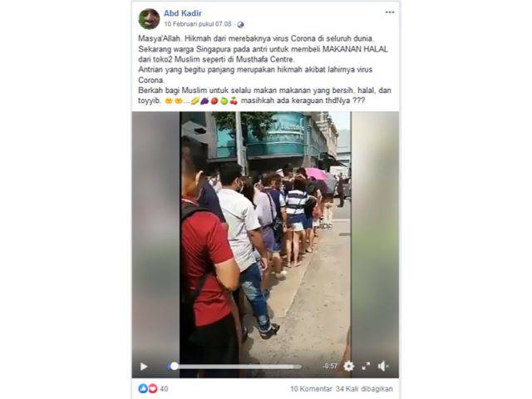Viewport: 532px width, 399px height.
Task: Click the video progress scrubber handle
Action: tap(174, 366)
